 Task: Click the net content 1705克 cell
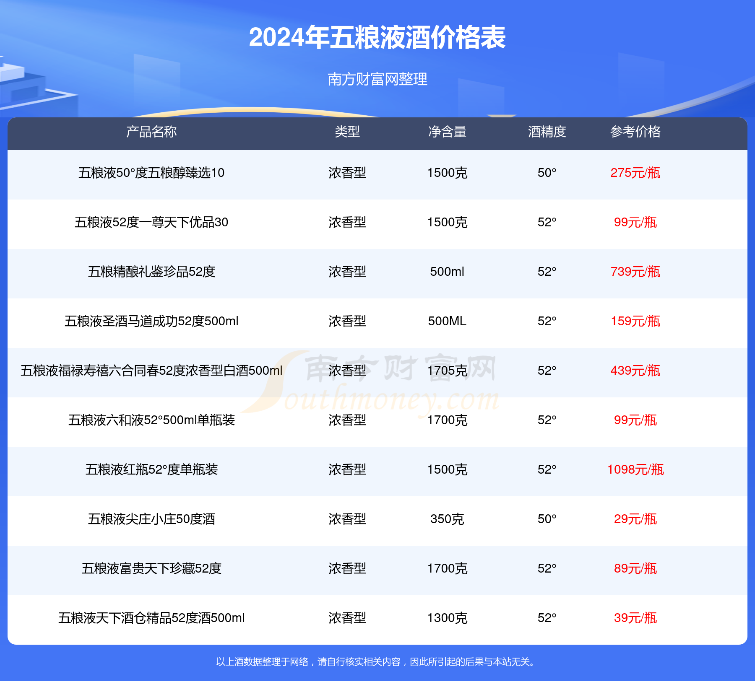447,371
